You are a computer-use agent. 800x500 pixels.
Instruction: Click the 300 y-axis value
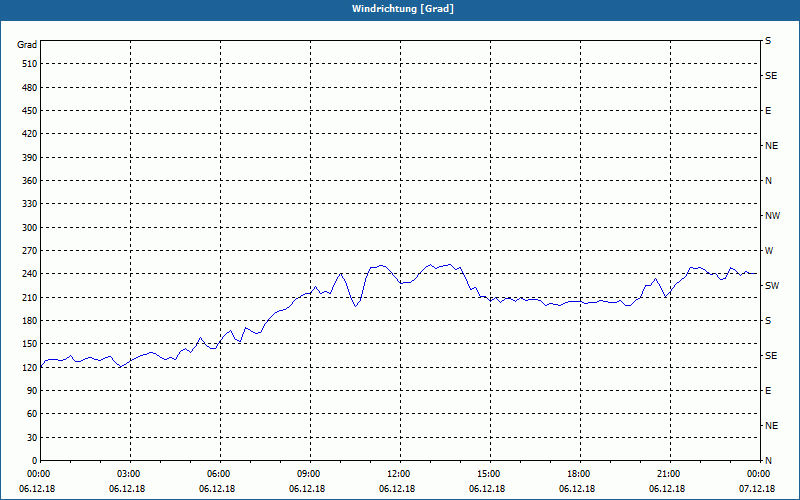(x=30, y=228)
